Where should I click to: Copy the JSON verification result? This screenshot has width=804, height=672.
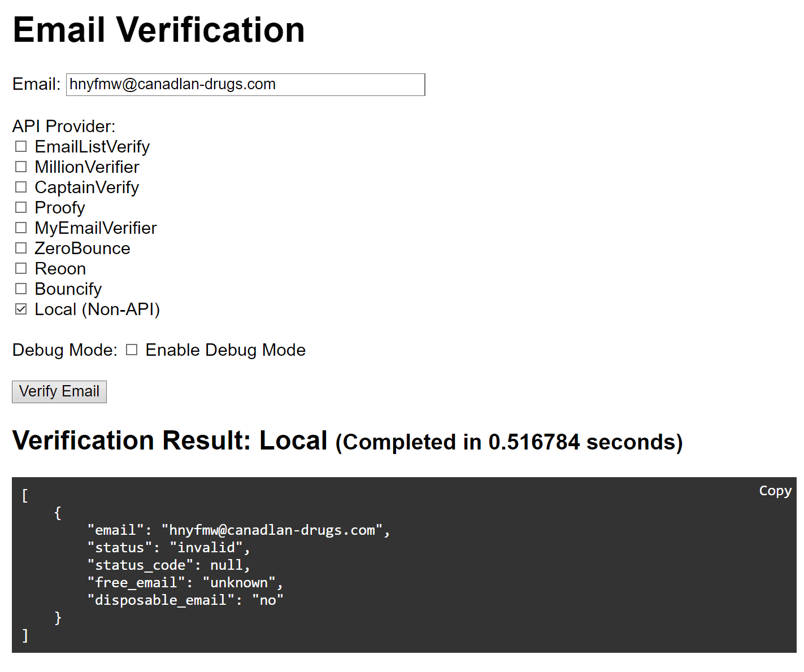point(775,491)
